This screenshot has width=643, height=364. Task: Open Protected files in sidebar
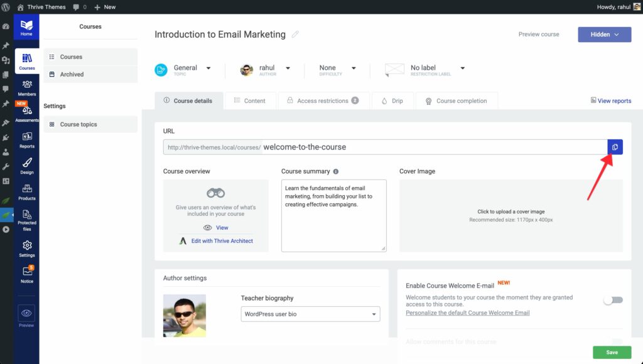[x=27, y=220]
